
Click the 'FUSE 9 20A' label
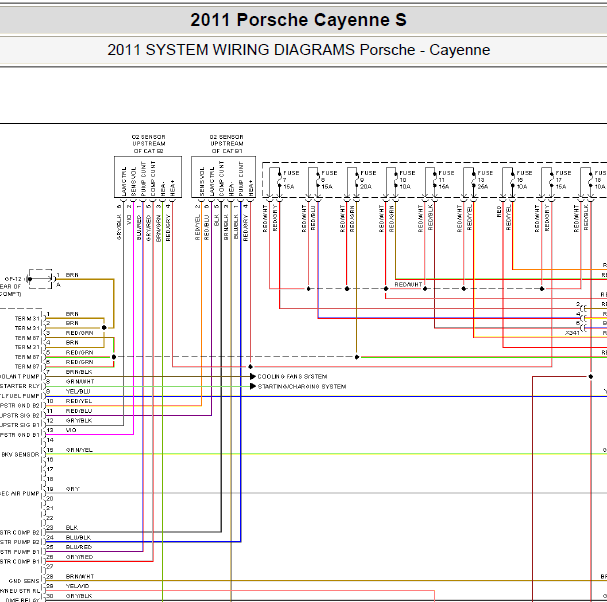coord(368,180)
